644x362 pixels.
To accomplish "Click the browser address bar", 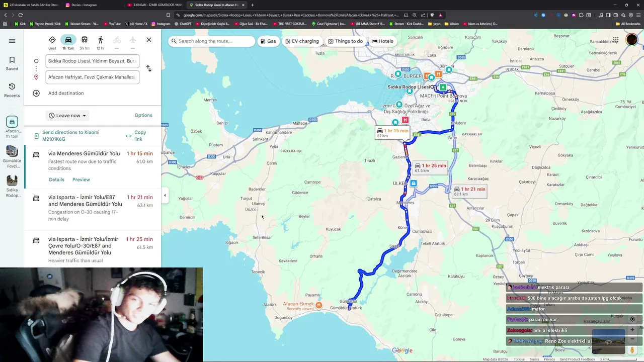I will tap(291, 15).
